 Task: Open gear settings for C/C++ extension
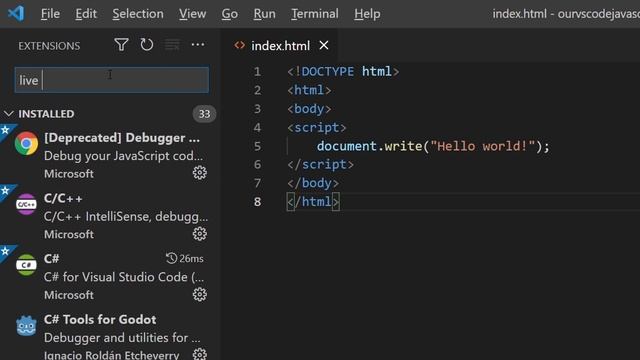tap(200, 234)
